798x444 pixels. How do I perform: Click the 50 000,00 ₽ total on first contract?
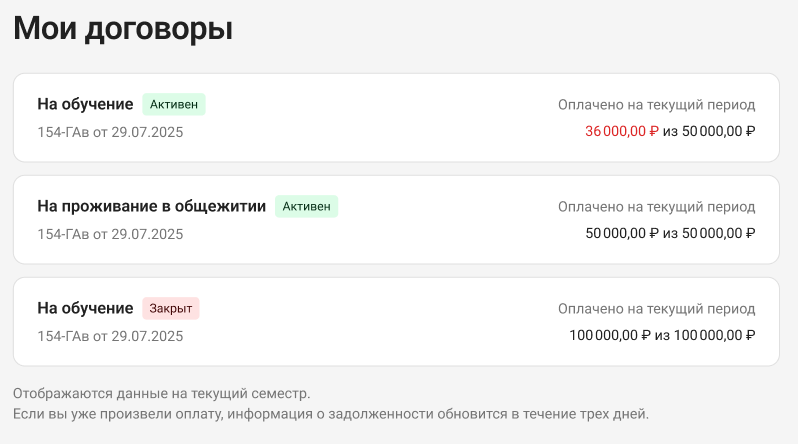click(718, 131)
